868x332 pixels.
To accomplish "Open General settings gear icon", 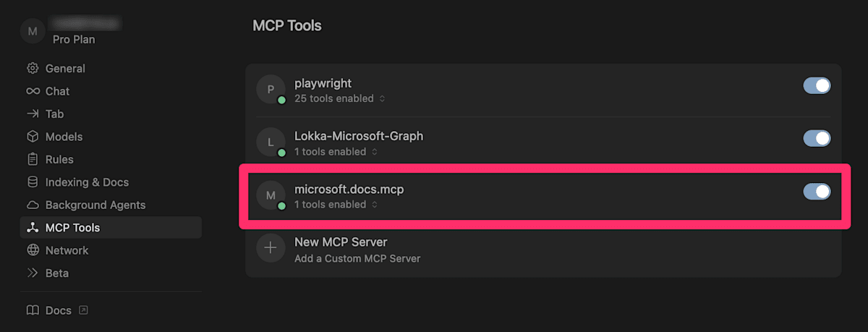I will (x=33, y=69).
